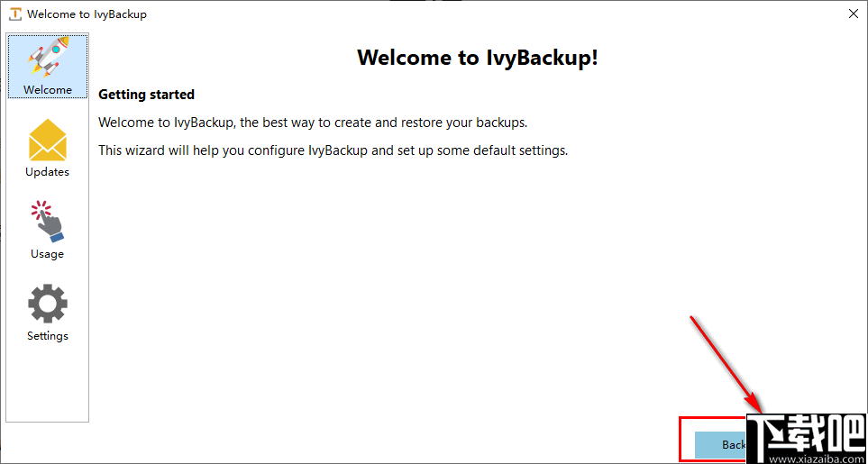This screenshot has width=868, height=464.
Task: Open the Updates envelope icon
Action: (48, 140)
